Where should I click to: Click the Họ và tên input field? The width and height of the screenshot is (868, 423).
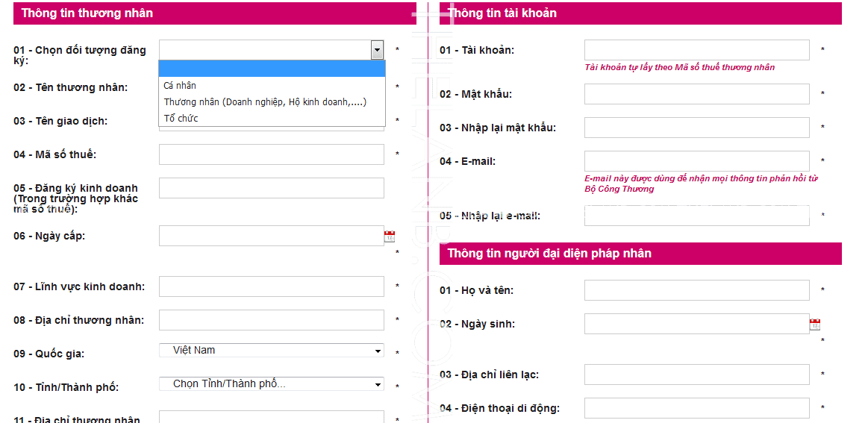pos(696,290)
